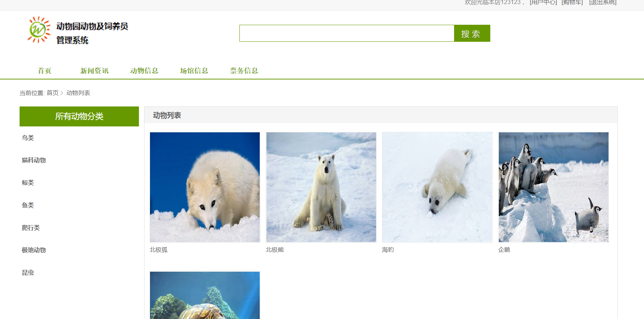Open the 场馆信息 menu item

(194, 71)
